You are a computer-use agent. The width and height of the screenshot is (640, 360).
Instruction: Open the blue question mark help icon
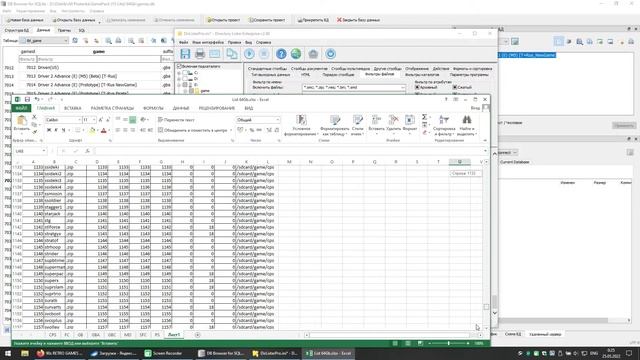pos(281,54)
